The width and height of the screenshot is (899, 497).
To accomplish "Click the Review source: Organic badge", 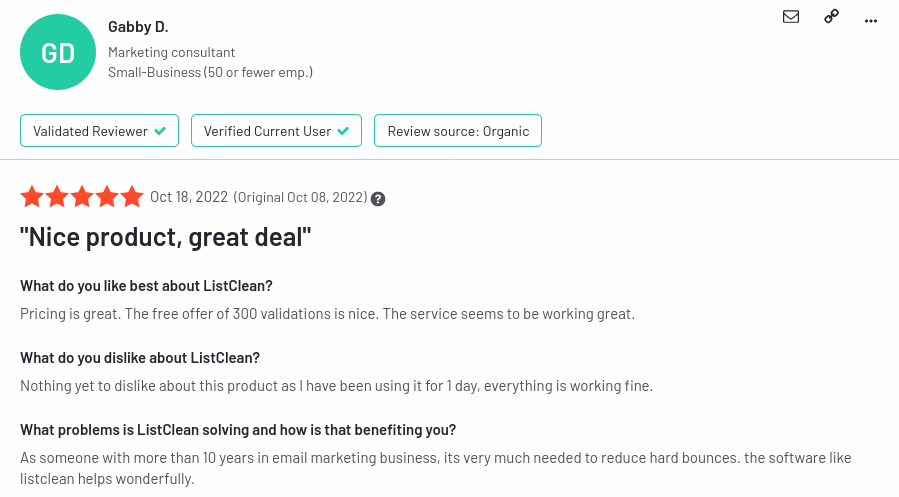I will (458, 131).
